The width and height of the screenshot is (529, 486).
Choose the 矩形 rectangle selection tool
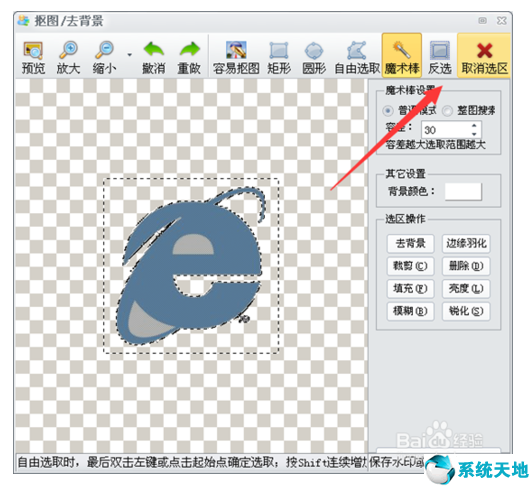279,57
